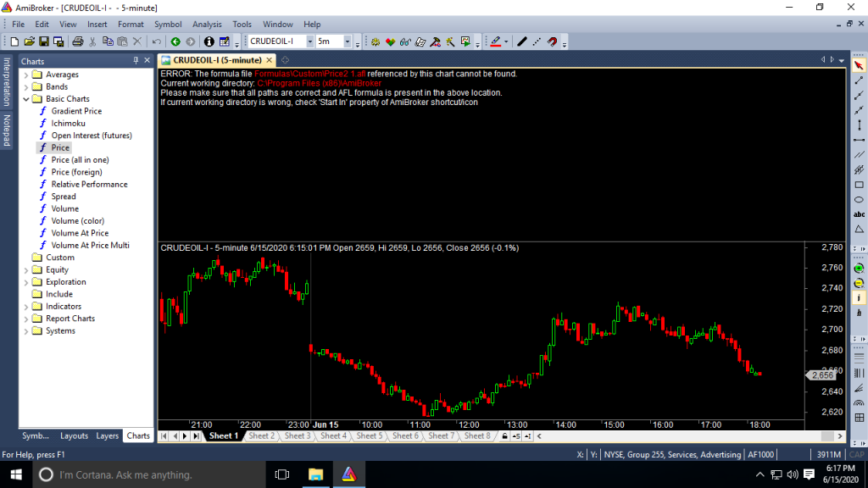Open the Format menu
868x488 pixels.
coord(131,25)
